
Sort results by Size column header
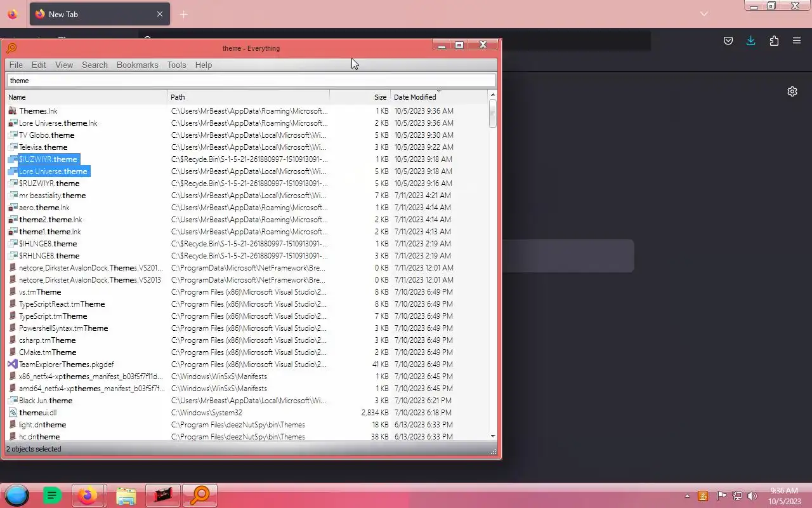pos(360,97)
